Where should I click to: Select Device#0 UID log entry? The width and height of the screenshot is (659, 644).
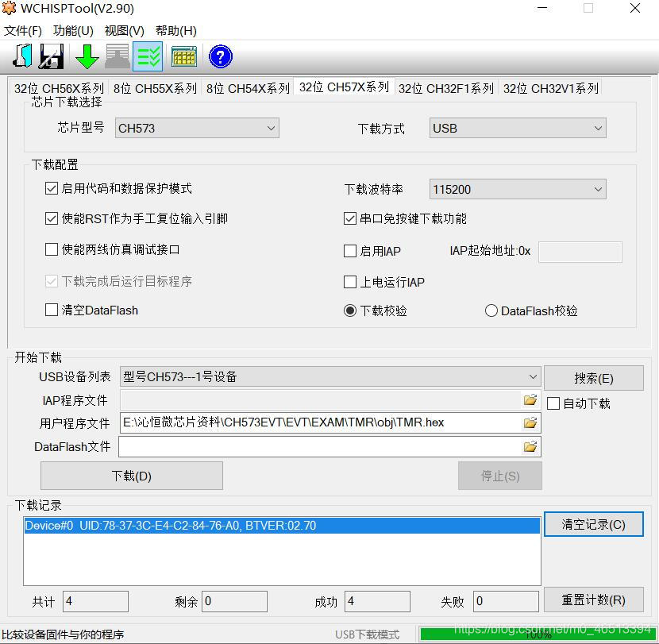(282, 526)
